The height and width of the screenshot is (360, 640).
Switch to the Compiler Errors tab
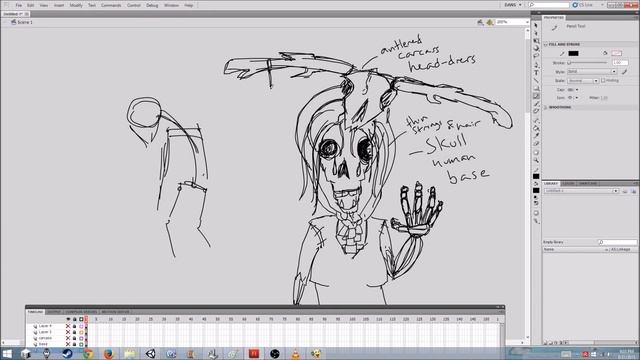[x=81, y=312]
